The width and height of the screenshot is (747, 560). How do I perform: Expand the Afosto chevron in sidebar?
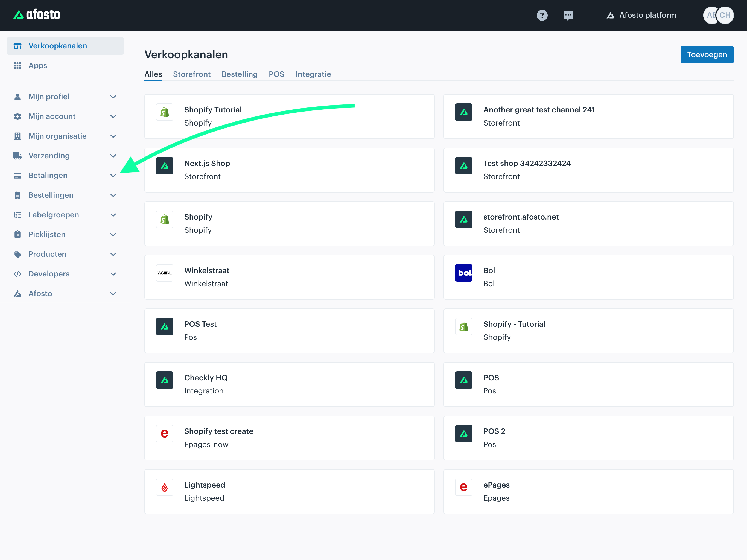click(x=113, y=294)
